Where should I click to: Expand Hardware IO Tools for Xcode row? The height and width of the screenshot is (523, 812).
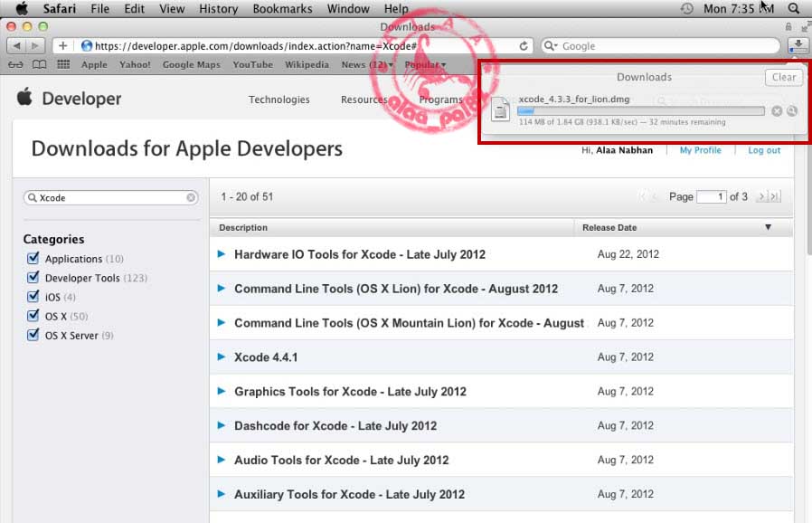pyautogui.click(x=222, y=254)
